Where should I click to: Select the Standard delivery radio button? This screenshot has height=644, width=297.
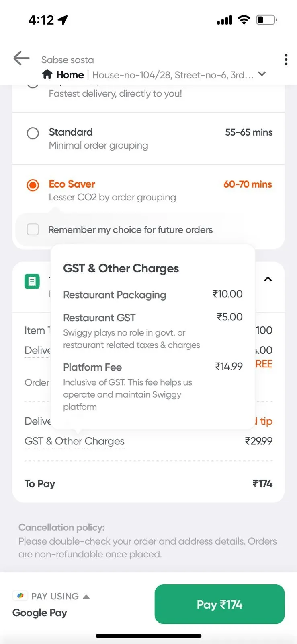pyautogui.click(x=33, y=133)
